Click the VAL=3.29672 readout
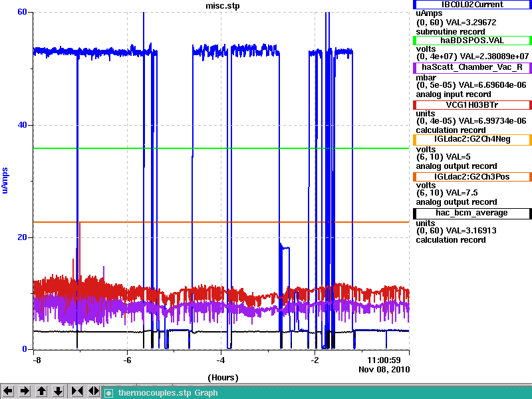This screenshot has width=532, height=399. 471,23
